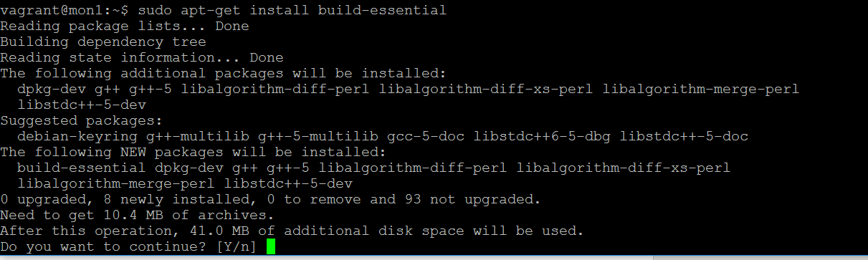Click 'g++-multilib' suggested package name
The width and height of the screenshot is (868, 260).
click(197, 136)
